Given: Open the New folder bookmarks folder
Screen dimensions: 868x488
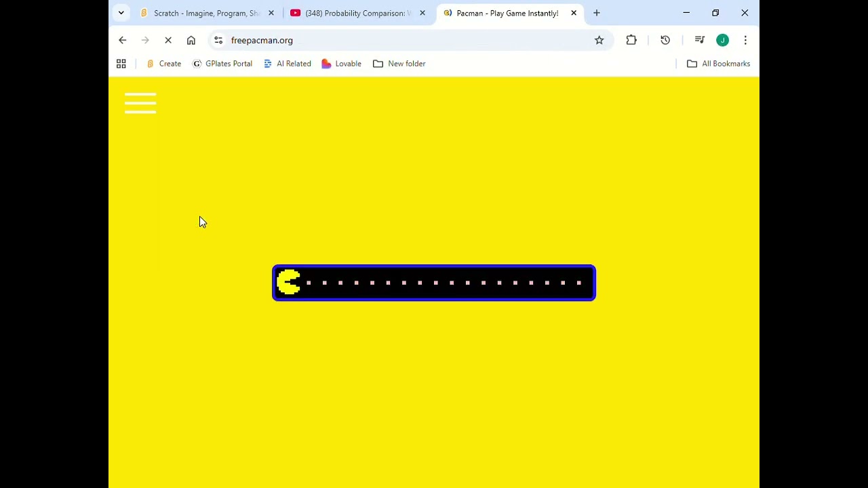Looking at the screenshot, I should 399,64.
